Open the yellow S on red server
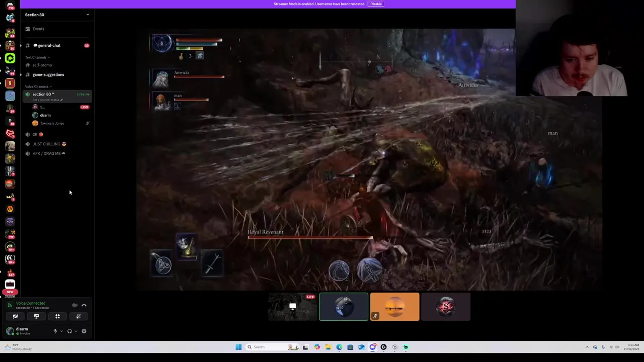644x362 pixels. [10, 83]
